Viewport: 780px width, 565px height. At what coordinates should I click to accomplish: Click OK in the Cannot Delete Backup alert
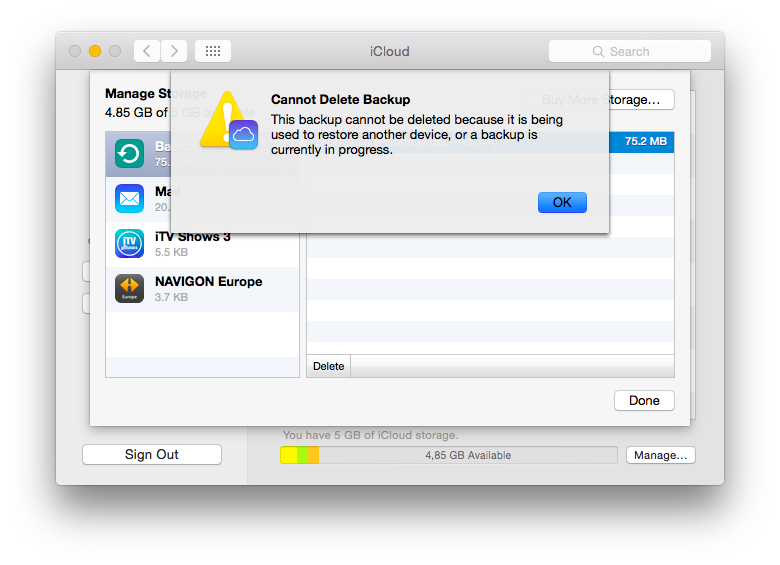point(562,202)
